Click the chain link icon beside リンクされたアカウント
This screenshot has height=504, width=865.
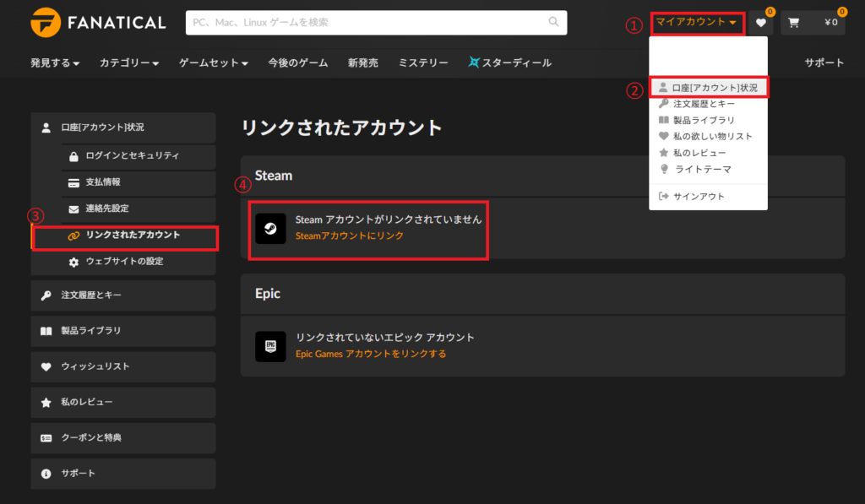[73, 236]
